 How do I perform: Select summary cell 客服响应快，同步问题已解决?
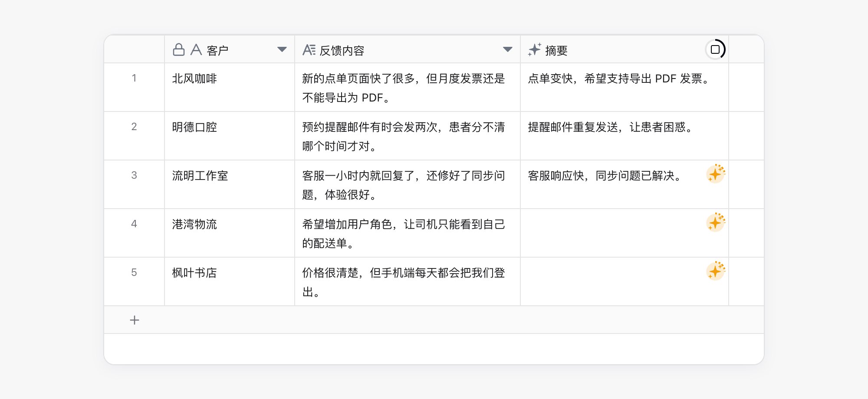pyautogui.click(x=625, y=184)
